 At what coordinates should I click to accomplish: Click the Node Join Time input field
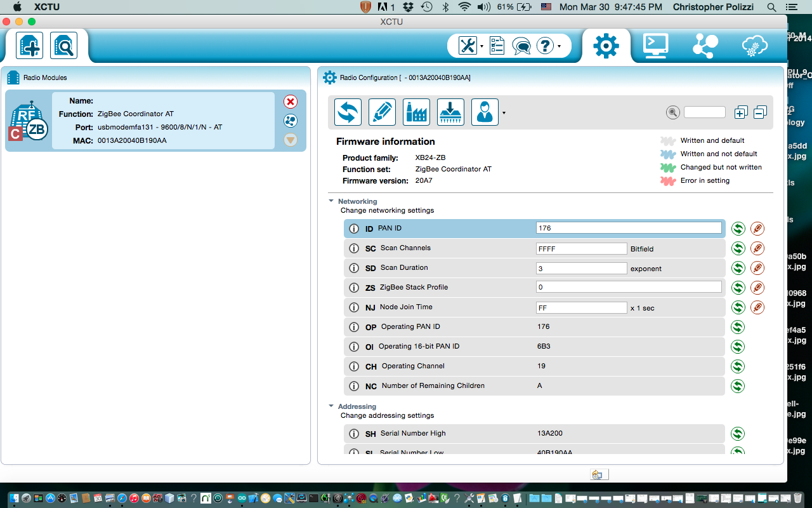582,307
